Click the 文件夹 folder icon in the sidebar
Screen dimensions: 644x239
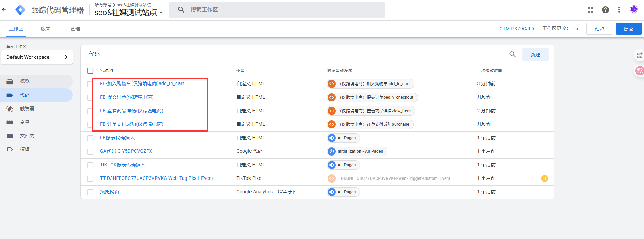[10, 136]
